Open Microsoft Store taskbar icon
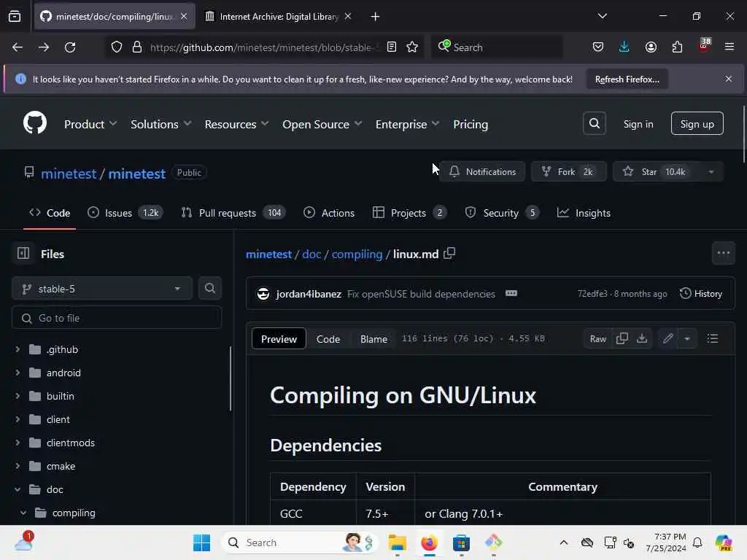The width and height of the screenshot is (747, 560). pyautogui.click(x=461, y=542)
